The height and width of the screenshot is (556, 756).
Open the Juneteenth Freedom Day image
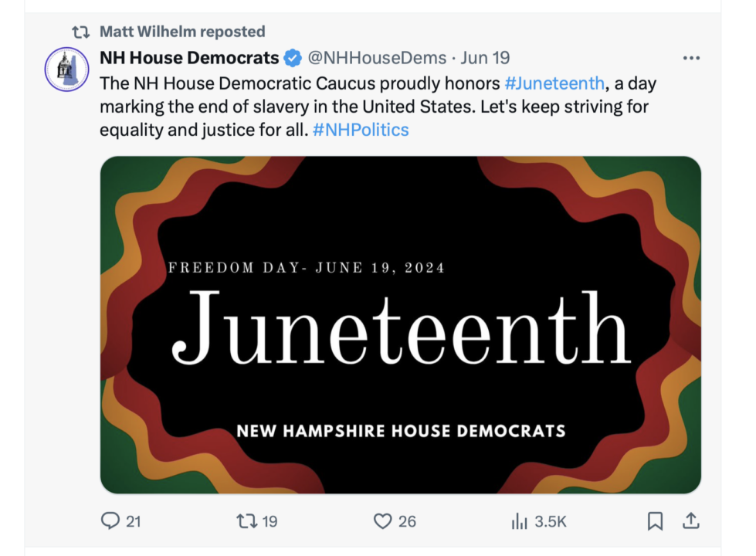[x=400, y=324]
